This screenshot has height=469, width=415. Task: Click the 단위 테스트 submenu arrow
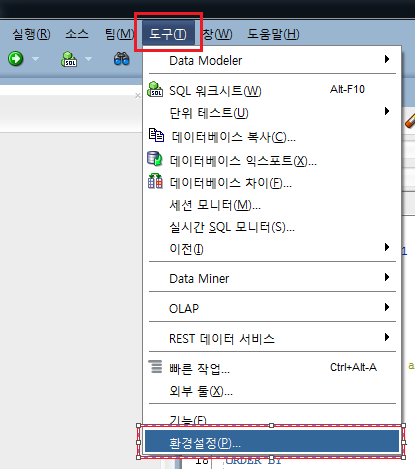pyautogui.click(x=387, y=111)
